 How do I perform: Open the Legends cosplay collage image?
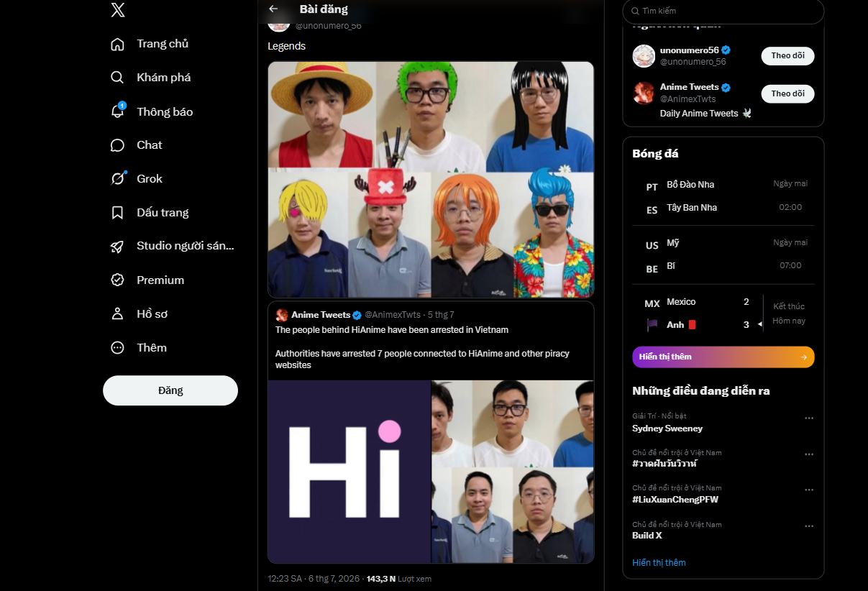(x=431, y=179)
